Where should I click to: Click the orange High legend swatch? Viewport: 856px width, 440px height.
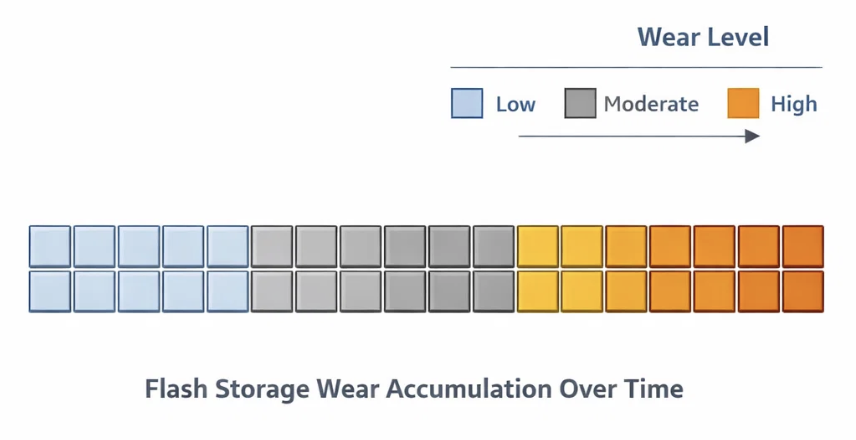pos(743,103)
